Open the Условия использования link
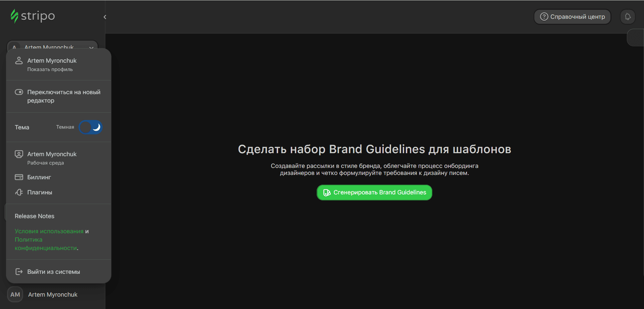Image resolution: width=644 pixels, height=309 pixels. tap(49, 231)
